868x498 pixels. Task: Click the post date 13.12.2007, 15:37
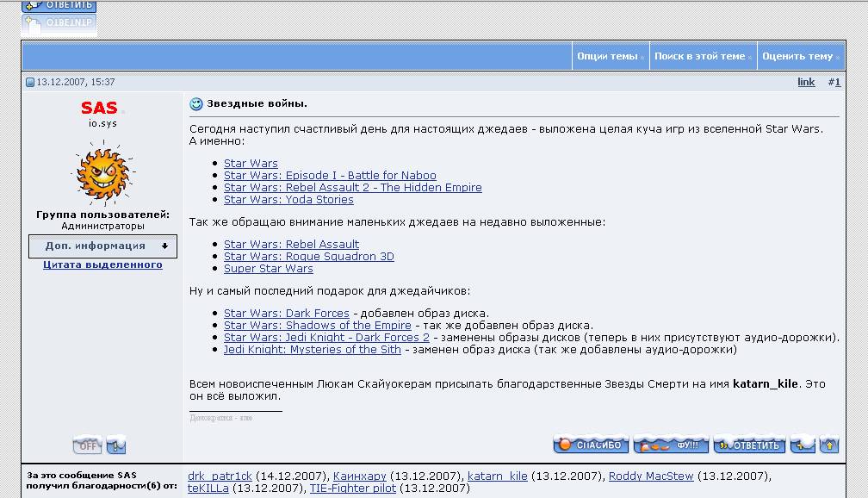pos(75,82)
